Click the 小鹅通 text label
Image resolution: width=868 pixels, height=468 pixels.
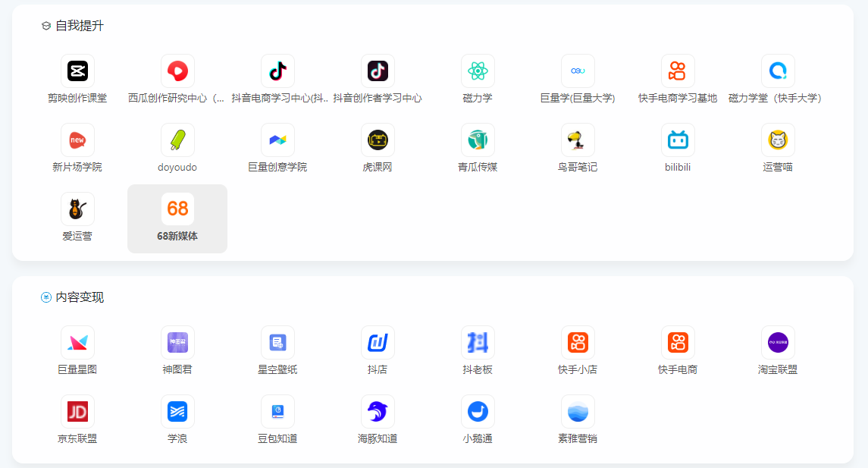tap(478, 438)
